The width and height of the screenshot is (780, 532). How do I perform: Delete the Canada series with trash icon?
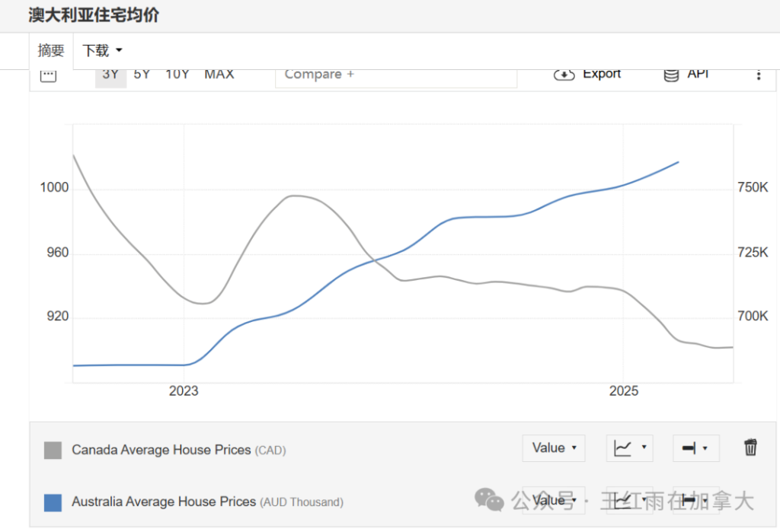click(750, 448)
